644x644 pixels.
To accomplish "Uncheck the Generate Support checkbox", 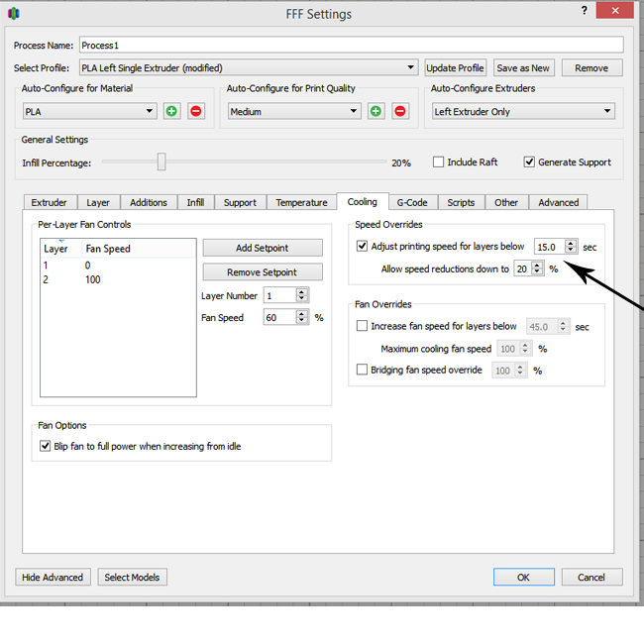I will pos(529,162).
